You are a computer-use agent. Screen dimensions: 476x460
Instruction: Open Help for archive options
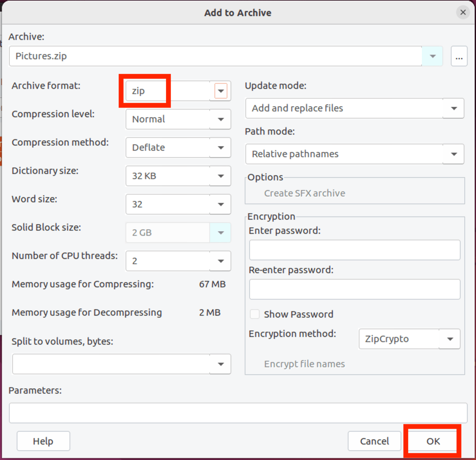coord(43,441)
